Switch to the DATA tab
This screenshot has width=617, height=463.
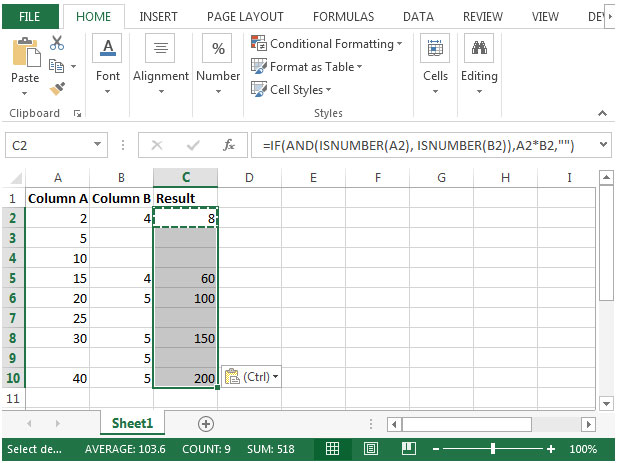[418, 17]
